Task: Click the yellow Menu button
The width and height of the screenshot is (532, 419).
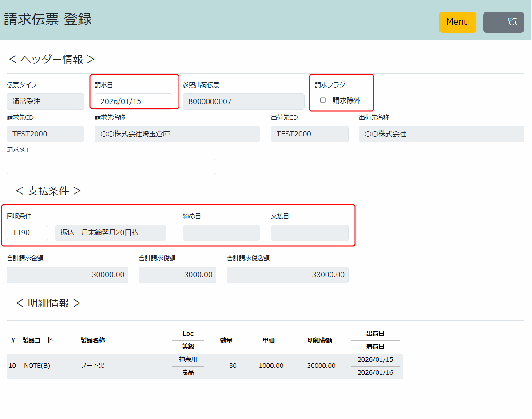Action: coord(457,22)
